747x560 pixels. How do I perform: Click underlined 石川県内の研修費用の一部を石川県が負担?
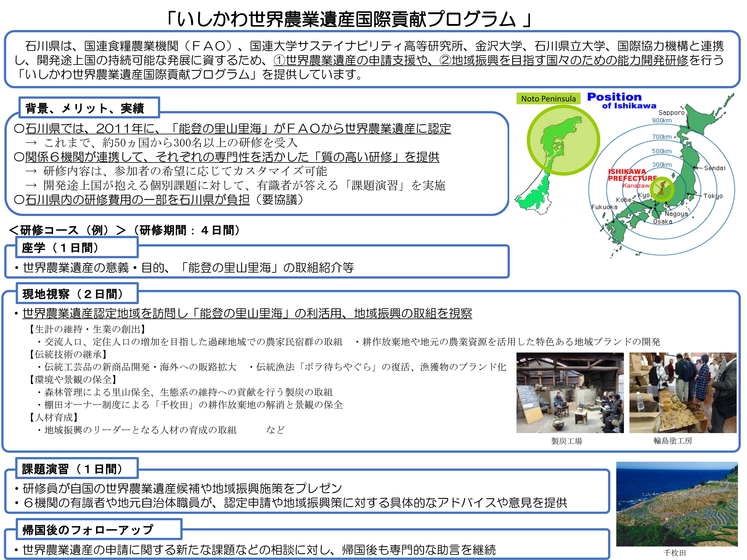(x=137, y=199)
